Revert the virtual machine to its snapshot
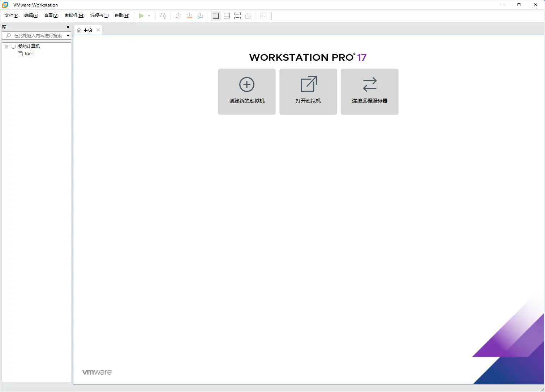Image resolution: width=545 pixels, height=392 pixels. pyautogui.click(x=189, y=16)
